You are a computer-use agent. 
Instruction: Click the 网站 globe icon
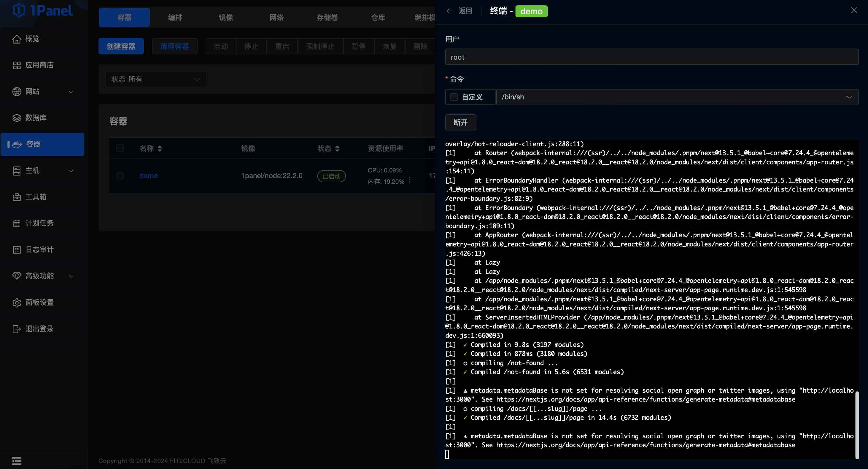pos(16,92)
